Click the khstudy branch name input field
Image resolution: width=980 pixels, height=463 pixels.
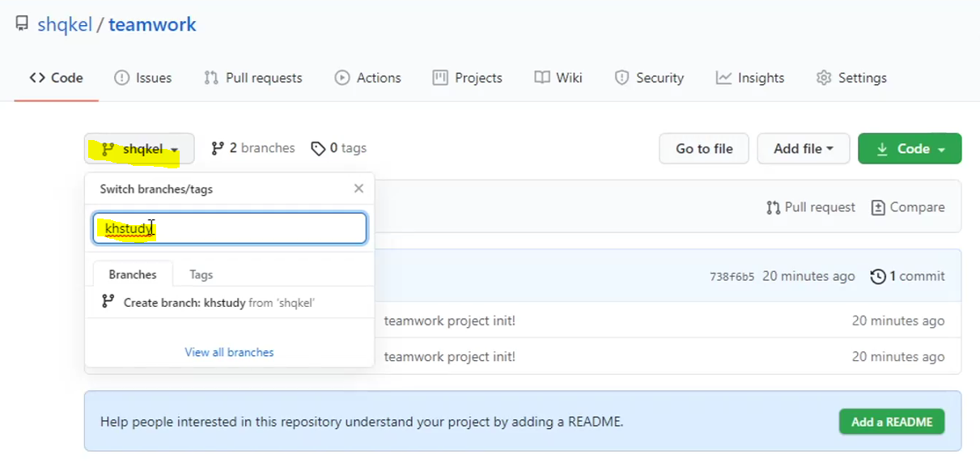[230, 228]
